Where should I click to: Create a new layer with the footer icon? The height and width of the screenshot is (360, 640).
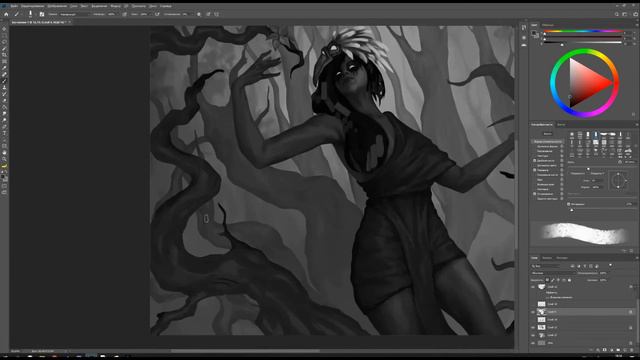point(625,350)
